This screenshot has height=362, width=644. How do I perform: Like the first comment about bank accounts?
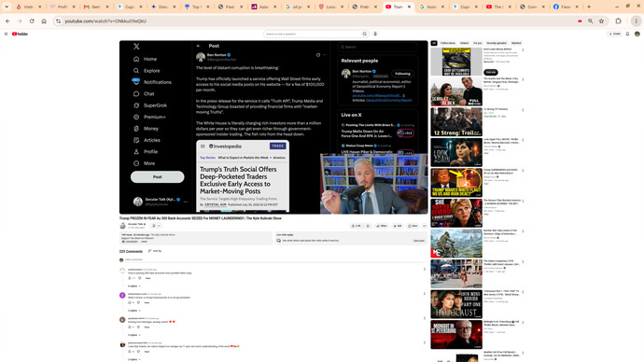click(x=130, y=278)
